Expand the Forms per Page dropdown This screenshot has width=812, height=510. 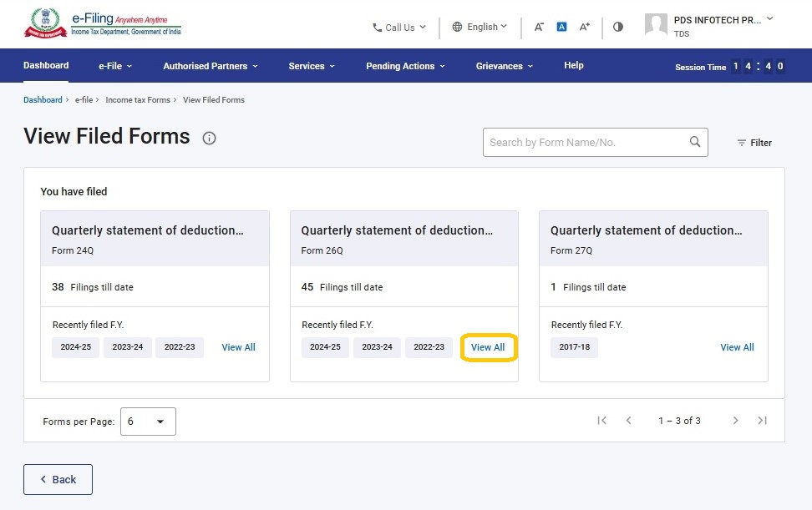[148, 422]
